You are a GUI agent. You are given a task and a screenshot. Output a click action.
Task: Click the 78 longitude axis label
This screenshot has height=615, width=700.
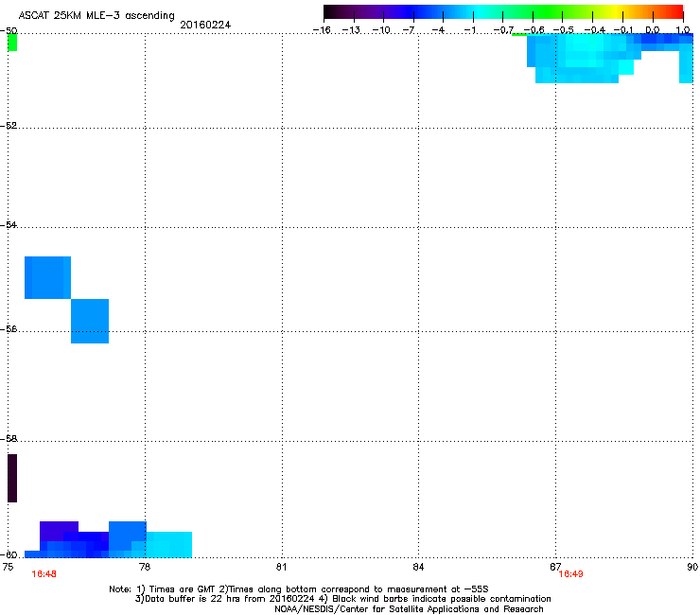point(145,567)
